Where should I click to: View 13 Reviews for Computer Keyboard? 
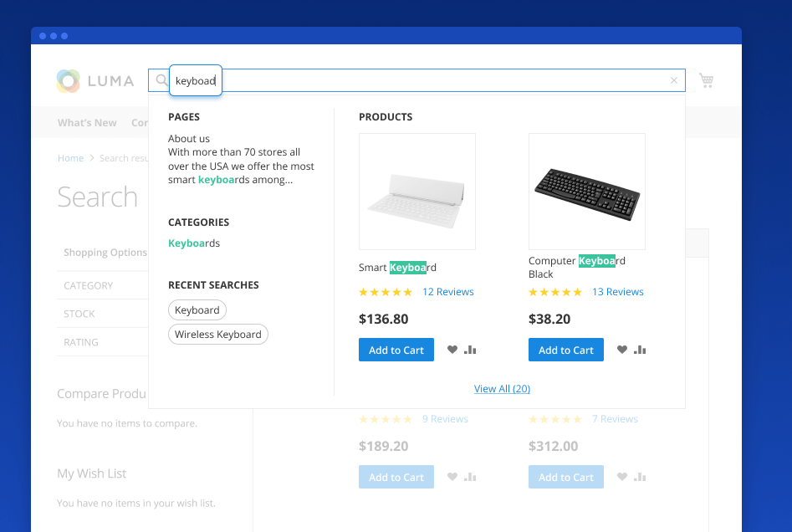tap(618, 292)
